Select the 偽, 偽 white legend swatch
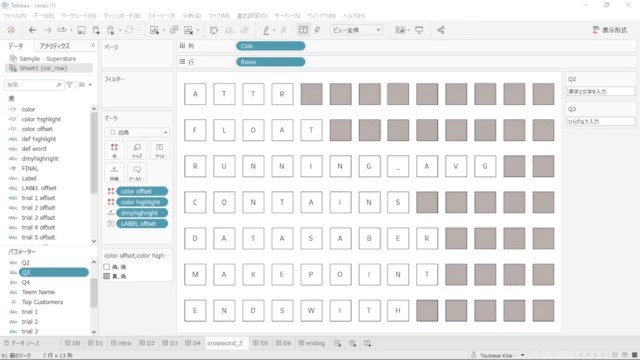The width and height of the screenshot is (640, 360). click(107, 267)
